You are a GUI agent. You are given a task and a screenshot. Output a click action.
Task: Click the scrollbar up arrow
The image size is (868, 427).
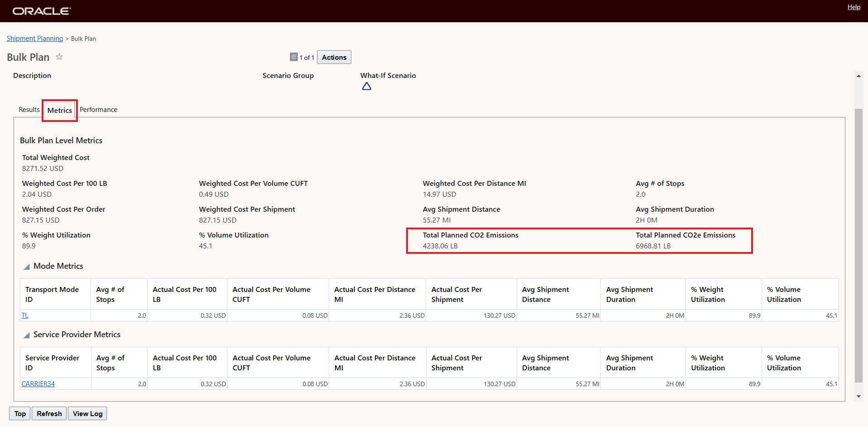[x=858, y=76]
